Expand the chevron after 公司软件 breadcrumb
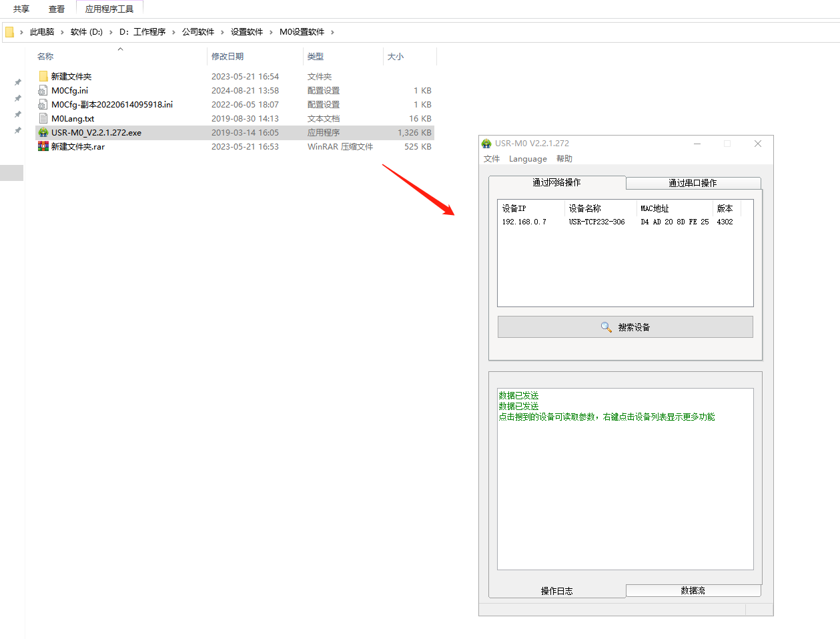Image resolution: width=840 pixels, height=639 pixels. coord(222,32)
